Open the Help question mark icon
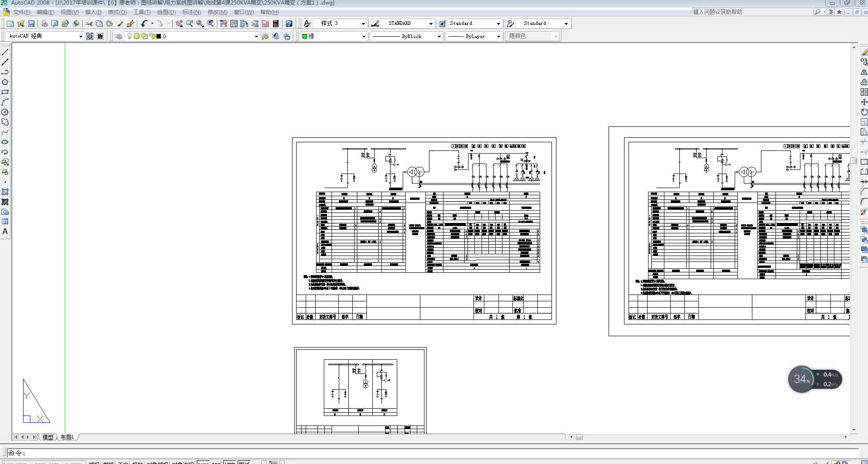This screenshot has height=464, width=868. tap(289, 24)
